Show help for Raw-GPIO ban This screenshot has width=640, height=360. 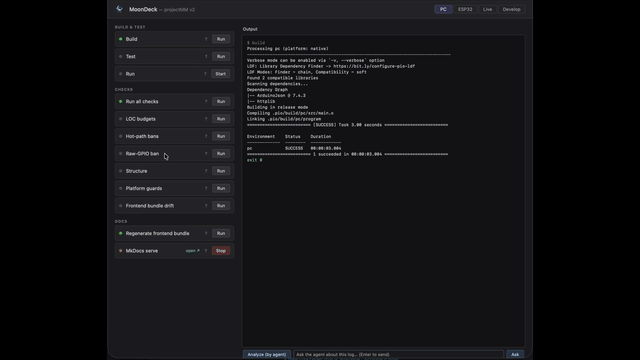[x=206, y=153]
